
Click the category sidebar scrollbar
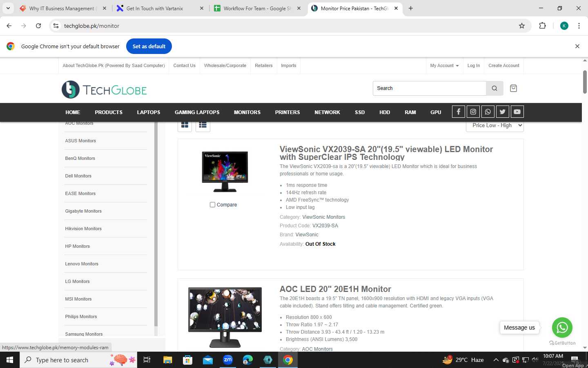coord(156,224)
